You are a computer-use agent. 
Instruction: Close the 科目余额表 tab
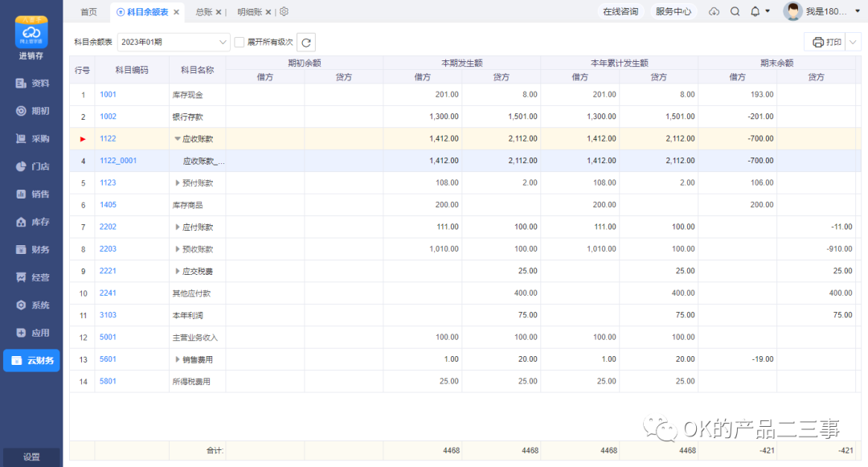pyautogui.click(x=177, y=12)
